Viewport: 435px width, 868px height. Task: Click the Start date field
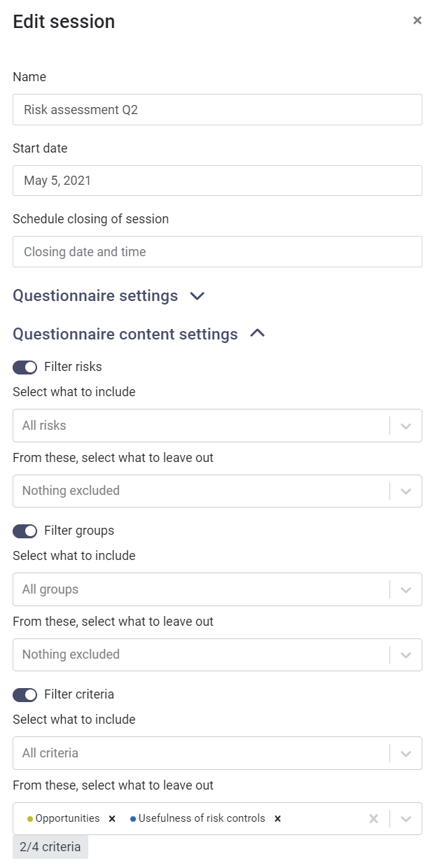217,181
